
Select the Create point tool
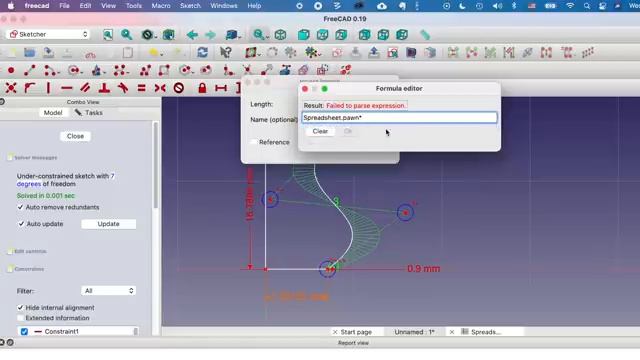(11, 70)
